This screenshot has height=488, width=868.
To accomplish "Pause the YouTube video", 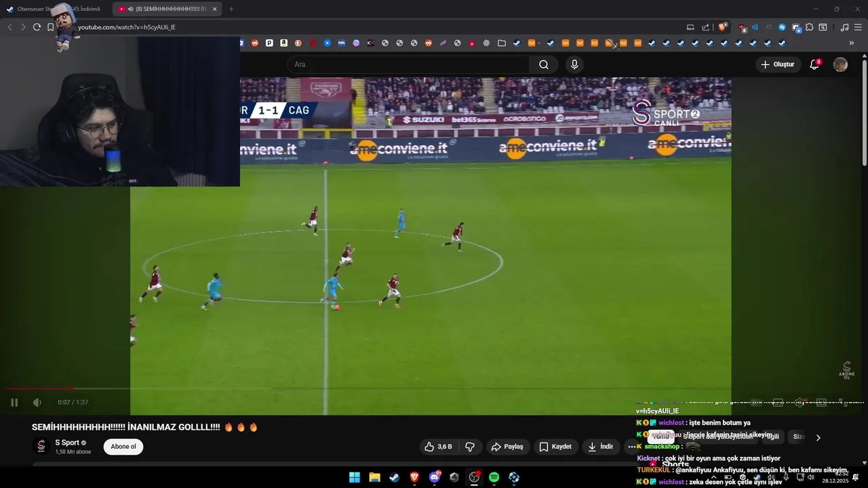I will click(14, 403).
